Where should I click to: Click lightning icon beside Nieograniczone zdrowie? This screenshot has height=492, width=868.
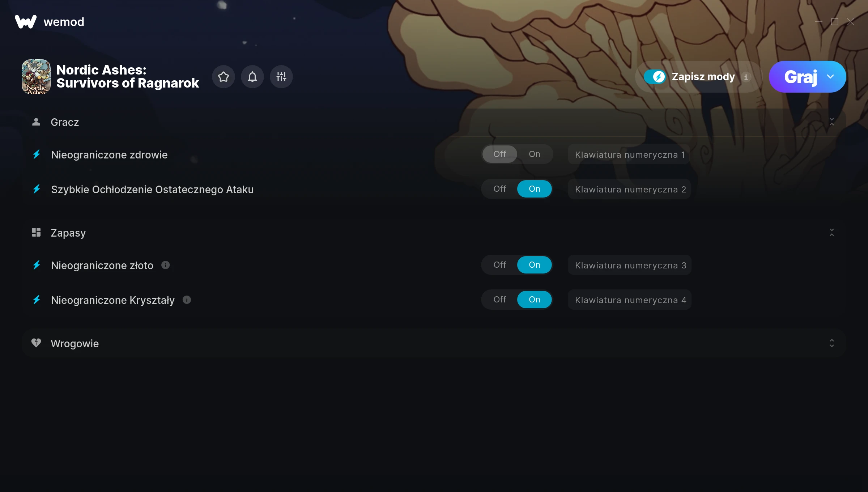coord(37,154)
